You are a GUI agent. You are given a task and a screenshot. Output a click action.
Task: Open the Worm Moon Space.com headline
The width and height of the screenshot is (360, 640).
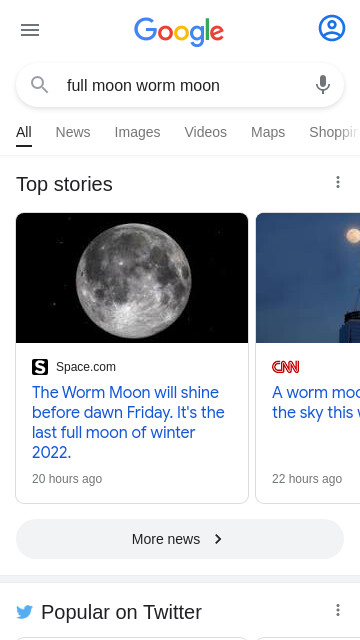tap(128, 422)
